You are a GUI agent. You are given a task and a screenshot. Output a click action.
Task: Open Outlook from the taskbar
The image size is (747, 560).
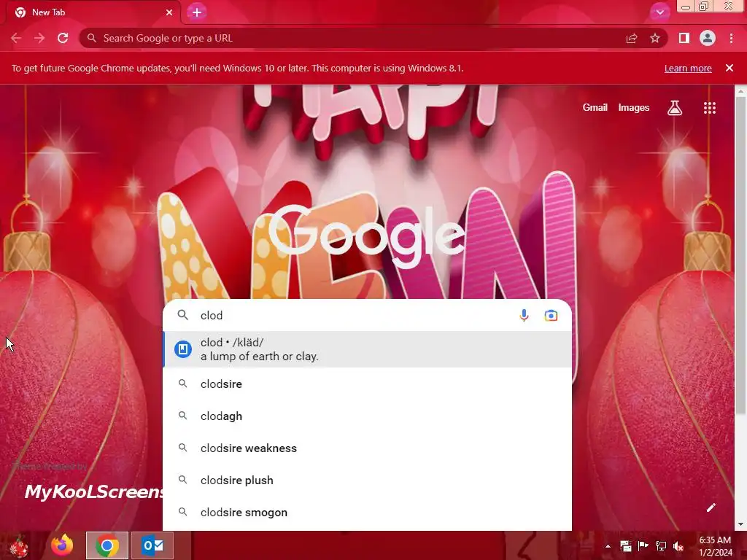pyautogui.click(x=152, y=545)
